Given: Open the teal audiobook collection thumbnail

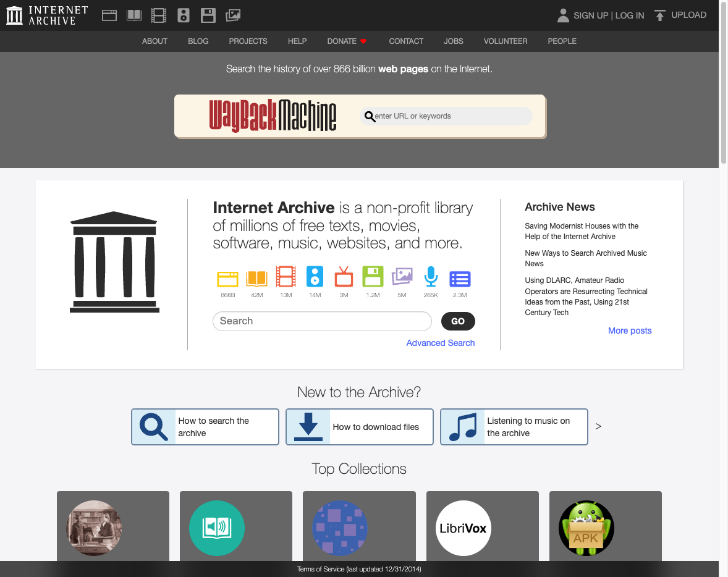Looking at the screenshot, I should point(217,528).
